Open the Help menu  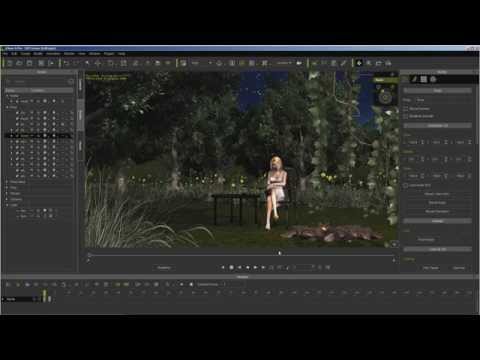click(x=122, y=54)
